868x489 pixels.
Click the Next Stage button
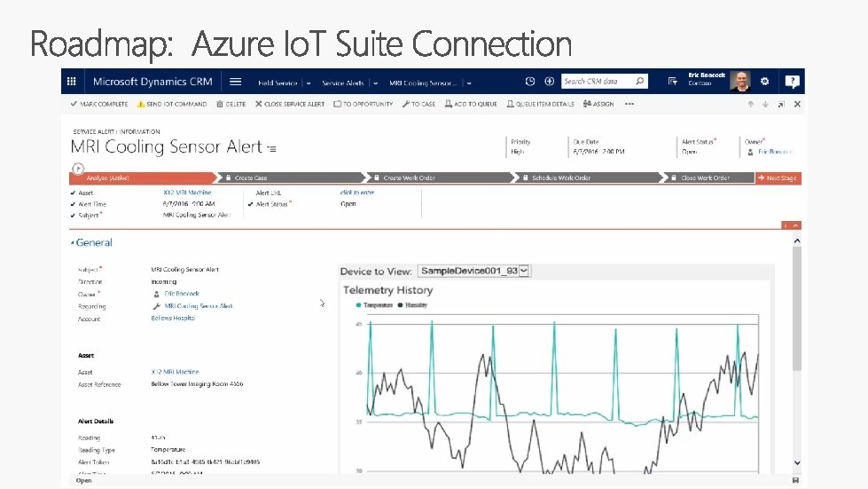click(778, 177)
